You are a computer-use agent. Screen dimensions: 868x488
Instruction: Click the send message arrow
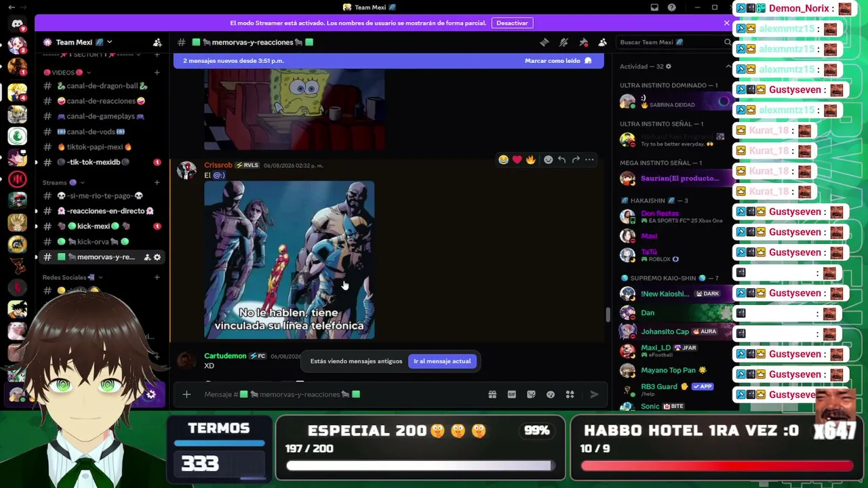click(594, 394)
